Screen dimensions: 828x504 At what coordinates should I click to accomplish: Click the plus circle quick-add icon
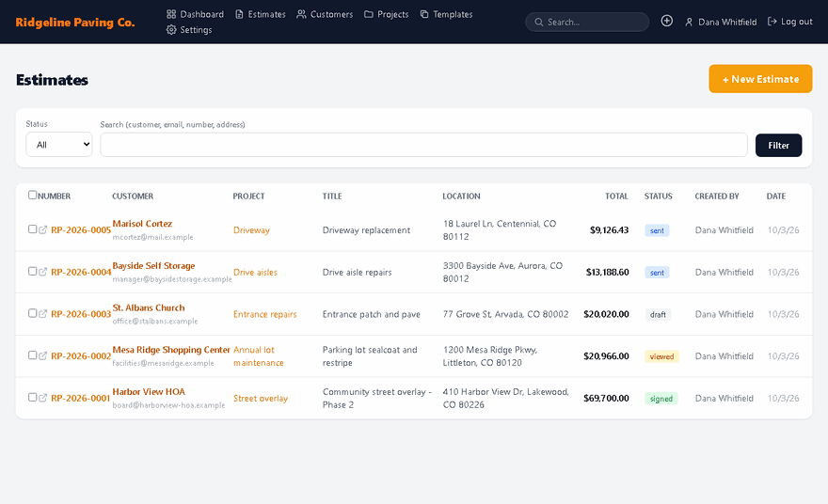(667, 21)
